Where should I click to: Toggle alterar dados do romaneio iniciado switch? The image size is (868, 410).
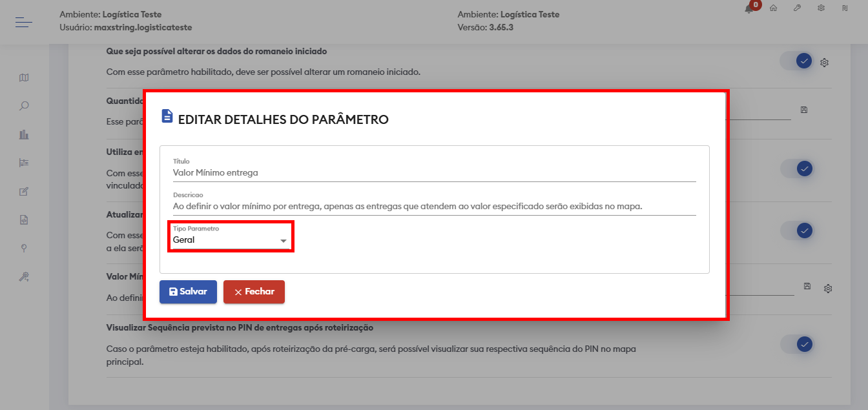(797, 61)
